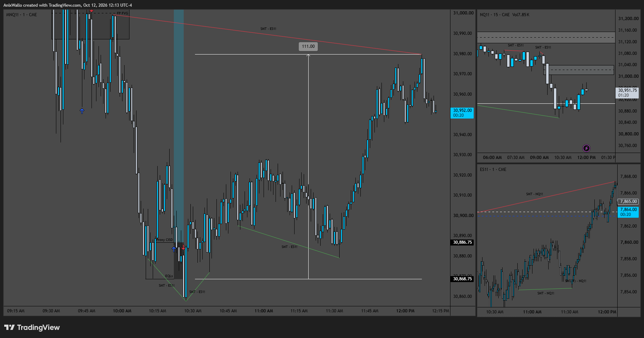Viewport: 644px width, 338px height.
Task: Open the NQ1! · 15 · CME symbol legend
Action: 495,15
